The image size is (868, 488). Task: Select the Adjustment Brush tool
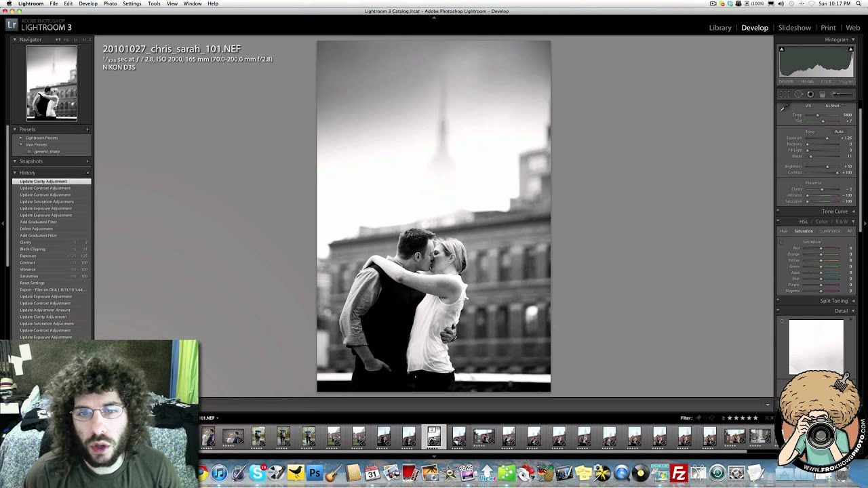843,94
